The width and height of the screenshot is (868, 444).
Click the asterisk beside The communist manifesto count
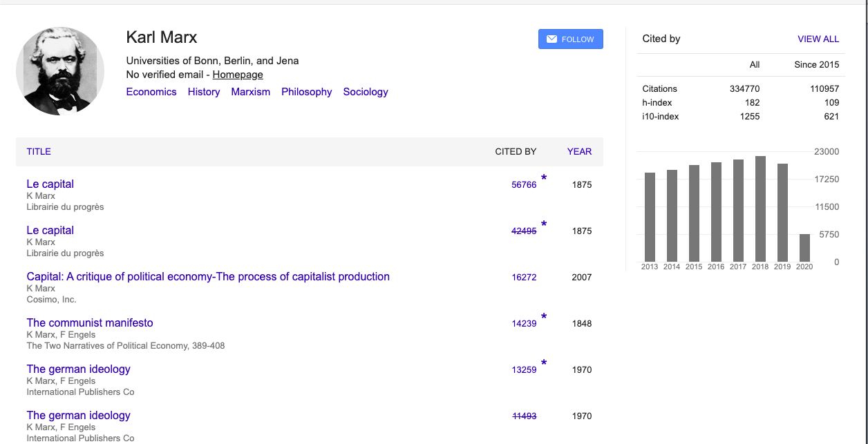click(x=544, y=318)
